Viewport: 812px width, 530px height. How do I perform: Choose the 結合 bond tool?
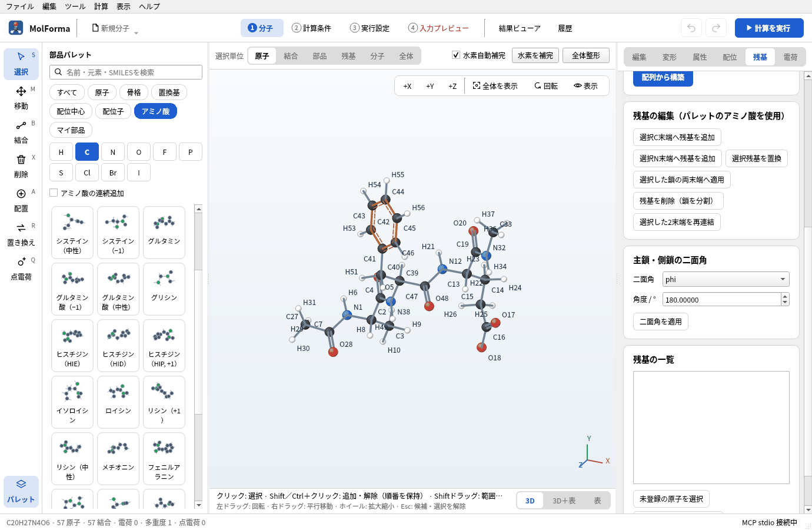(21, 132)
